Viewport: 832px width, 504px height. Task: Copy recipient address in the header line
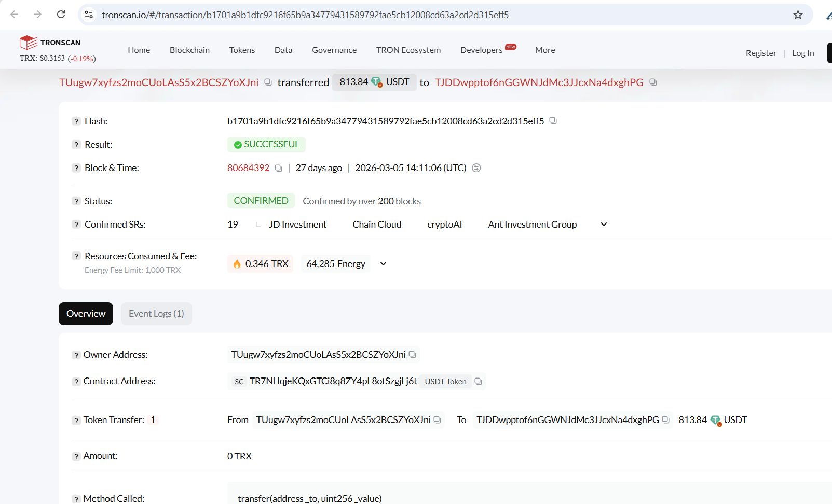[x=653, y=82]
